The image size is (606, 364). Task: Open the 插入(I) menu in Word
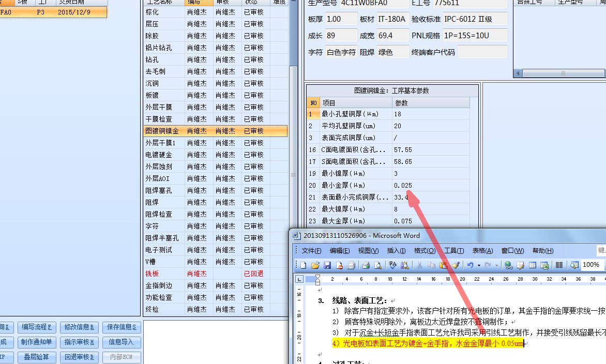(396, 251)
